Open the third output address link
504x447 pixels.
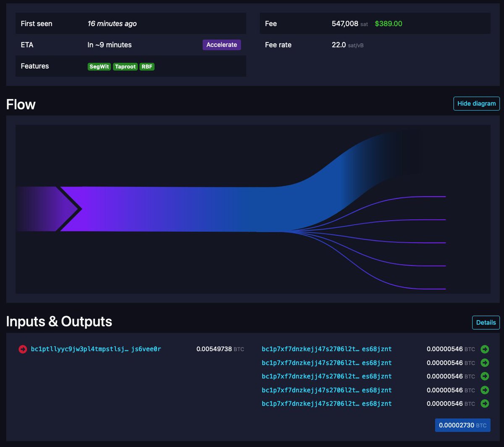pos(326,376)
